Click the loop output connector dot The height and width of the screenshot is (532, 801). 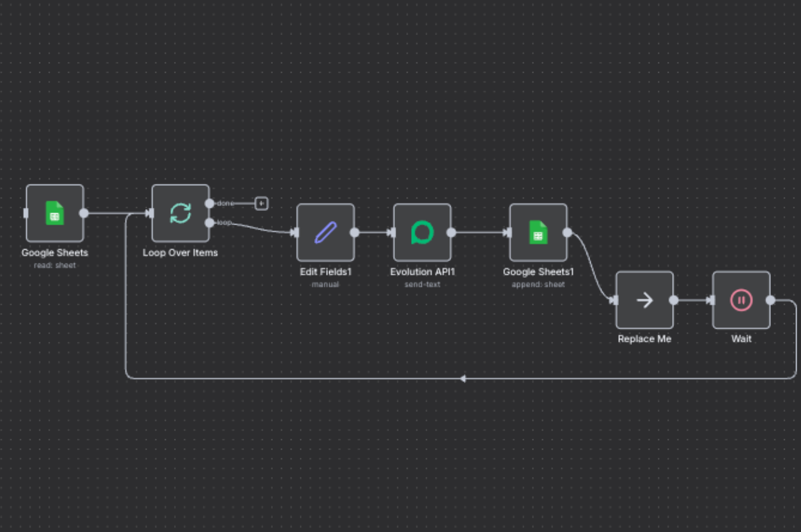210,223
